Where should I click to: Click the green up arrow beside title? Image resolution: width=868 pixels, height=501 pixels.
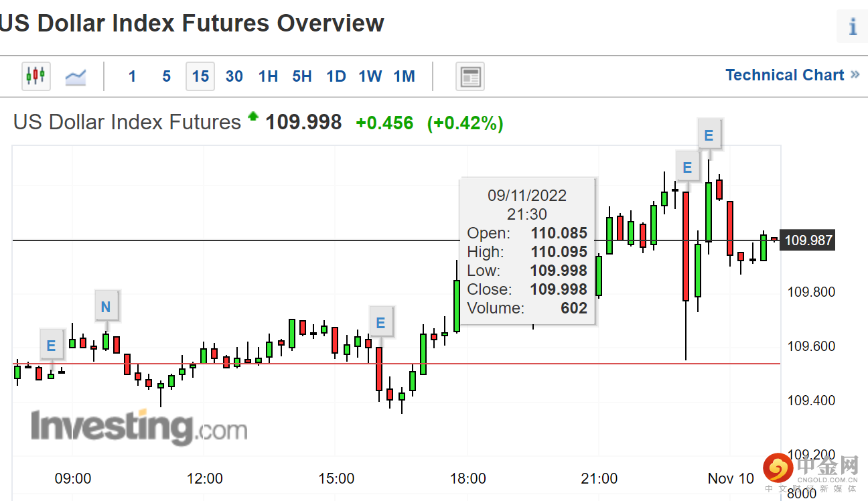[x=253, y=117]
